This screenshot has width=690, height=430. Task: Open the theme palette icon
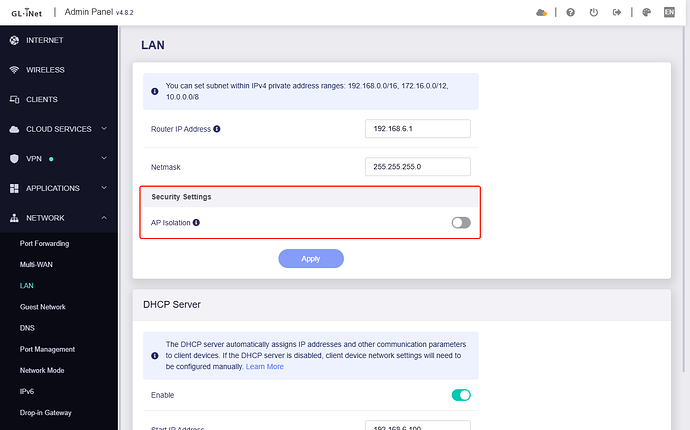point(646,13)
